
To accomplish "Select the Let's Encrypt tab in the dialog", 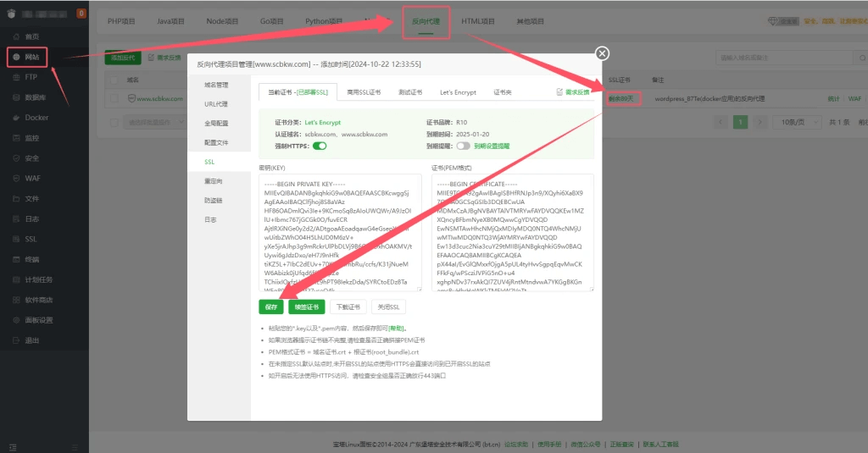I will [x=458, y=92].
